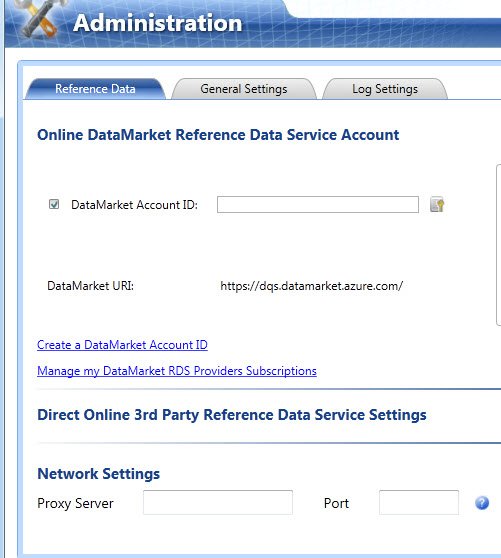Select the Port input field
The image size is (501, 558).
click(419, 502)
